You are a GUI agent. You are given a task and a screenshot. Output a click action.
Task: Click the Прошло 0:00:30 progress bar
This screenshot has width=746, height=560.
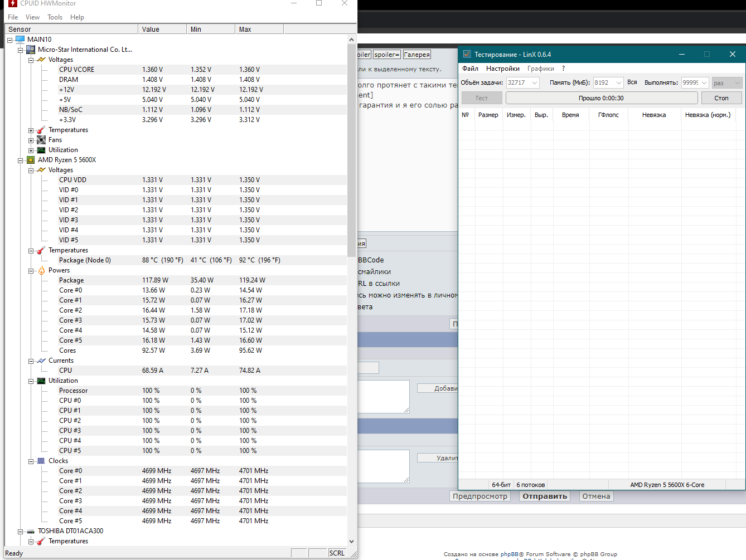click(602, 98)
